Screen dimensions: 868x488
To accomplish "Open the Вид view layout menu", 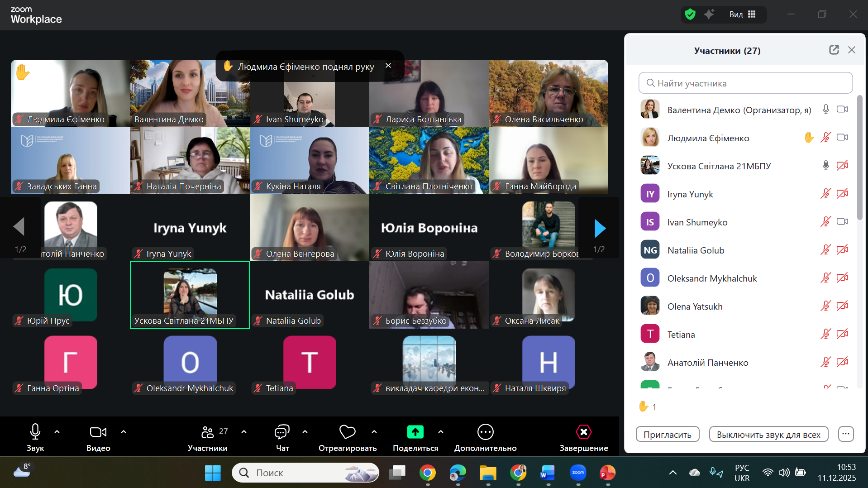I will (x=743, y=14).
